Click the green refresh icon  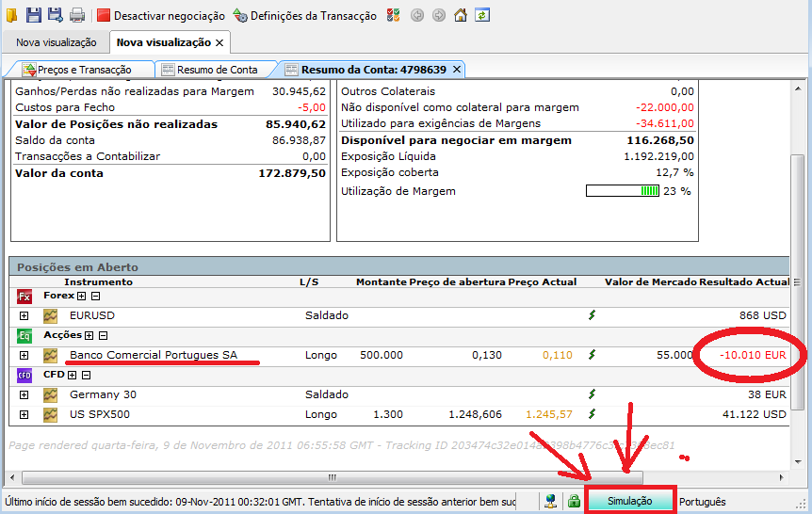(x=482, y=15)
